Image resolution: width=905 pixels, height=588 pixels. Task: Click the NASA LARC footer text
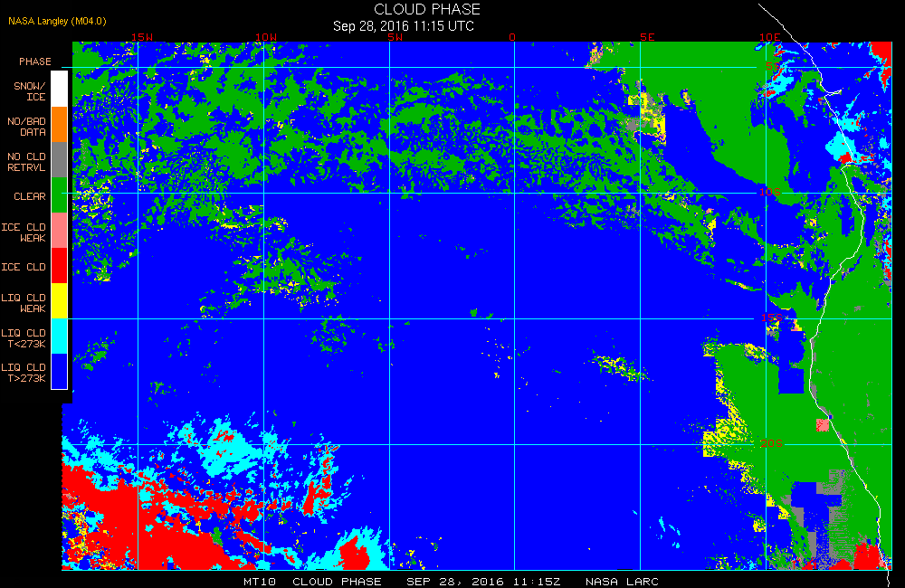623,582
